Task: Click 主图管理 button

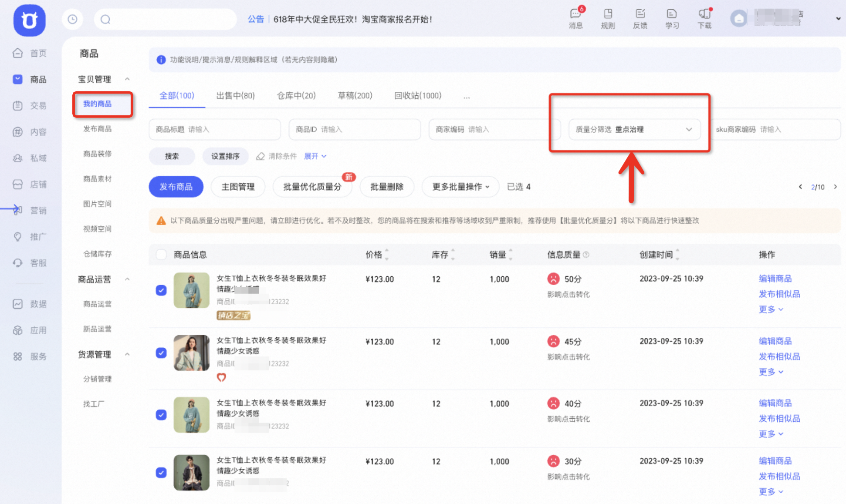Action: click(238, 187)
